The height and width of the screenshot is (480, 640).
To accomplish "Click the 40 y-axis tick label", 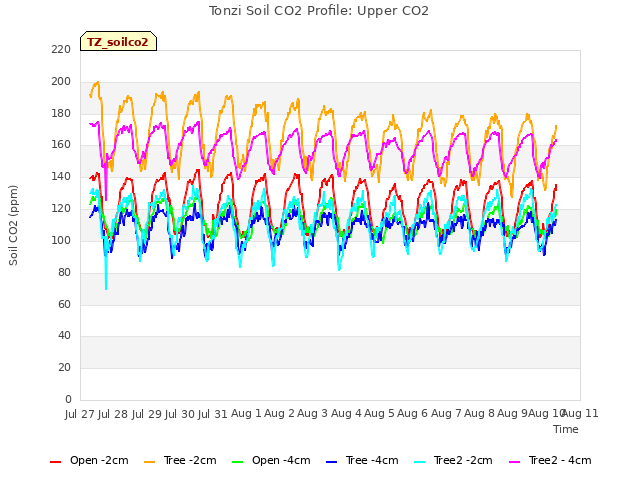I will coord(64,336).
